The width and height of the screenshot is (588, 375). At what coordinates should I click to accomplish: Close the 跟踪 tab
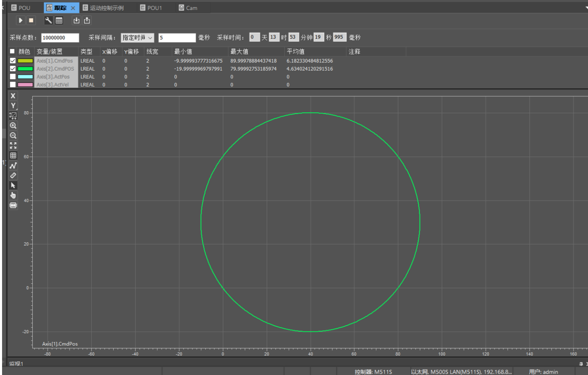point(73,8)
